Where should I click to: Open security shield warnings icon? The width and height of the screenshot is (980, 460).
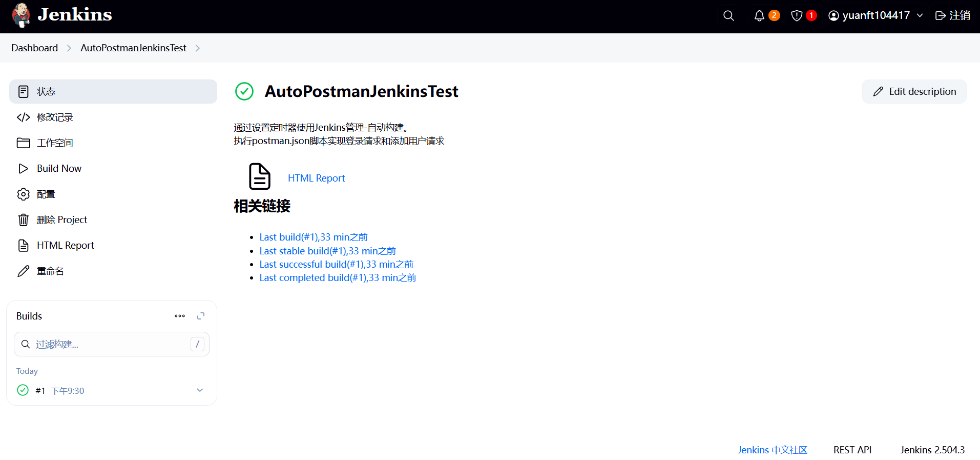click(x=797, y=16)
